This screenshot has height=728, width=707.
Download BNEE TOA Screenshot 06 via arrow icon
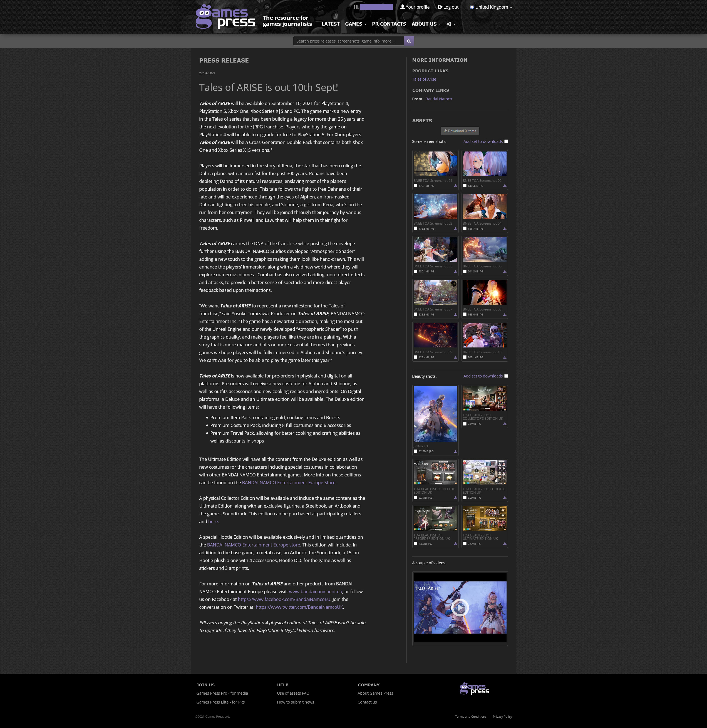pyautogui.click(x=505, y=272)
